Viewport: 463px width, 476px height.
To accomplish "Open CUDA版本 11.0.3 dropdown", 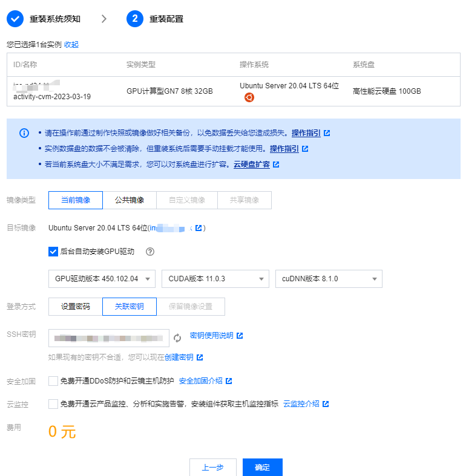I will coord(215,279).
